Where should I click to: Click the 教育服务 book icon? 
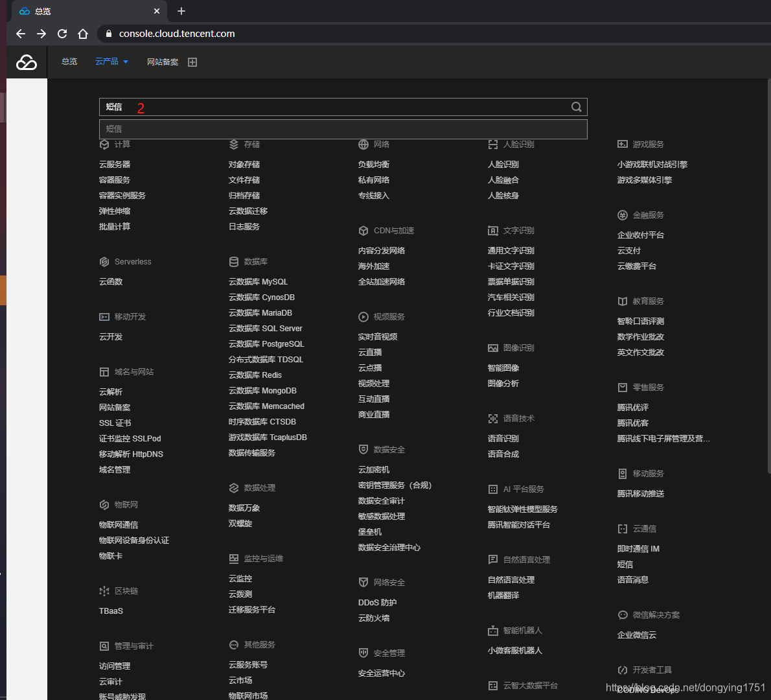[623, 301]
